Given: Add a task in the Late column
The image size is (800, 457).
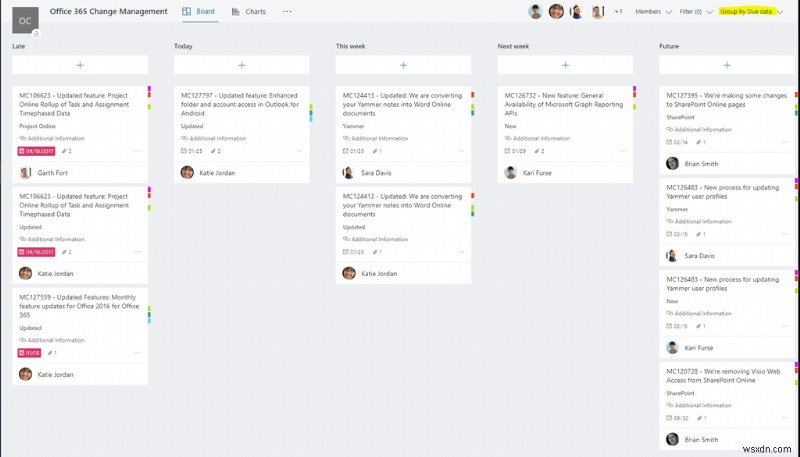Looking at the screenshot, I should coord(80,65).
